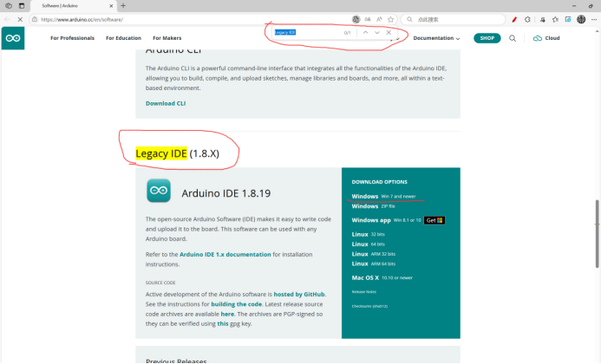Open the Checksums (sha512) link
The image size is (601, 364).
pos(369,307)
